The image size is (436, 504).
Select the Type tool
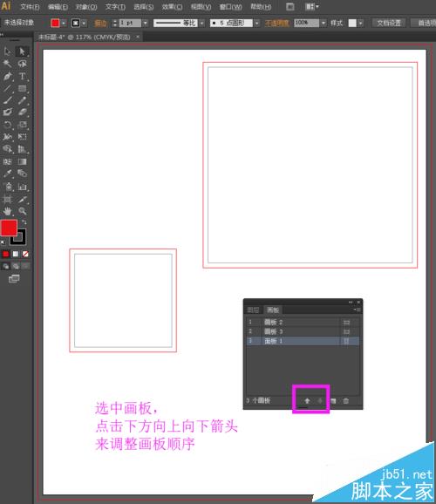tap(22, 76)
